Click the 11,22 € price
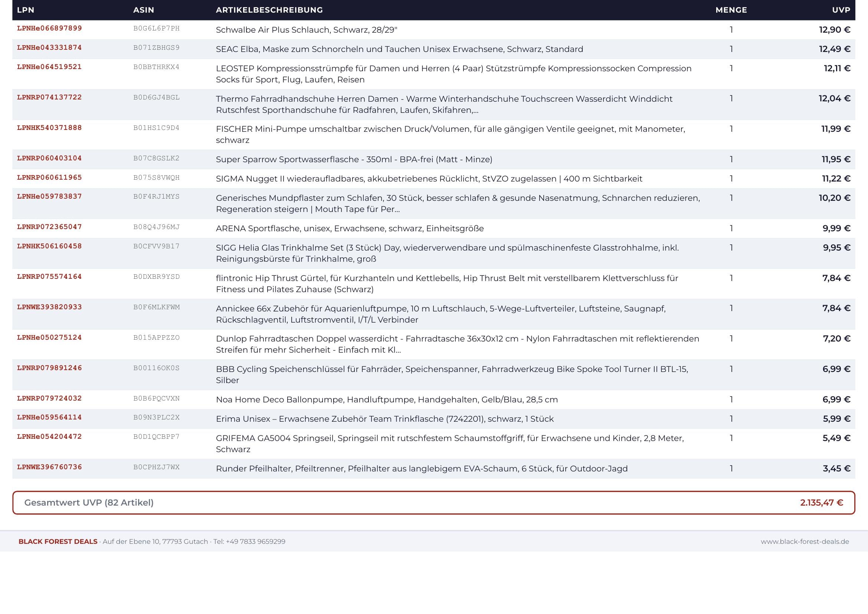This screenshot has height=614, width=868. click(x=836, y=179)
